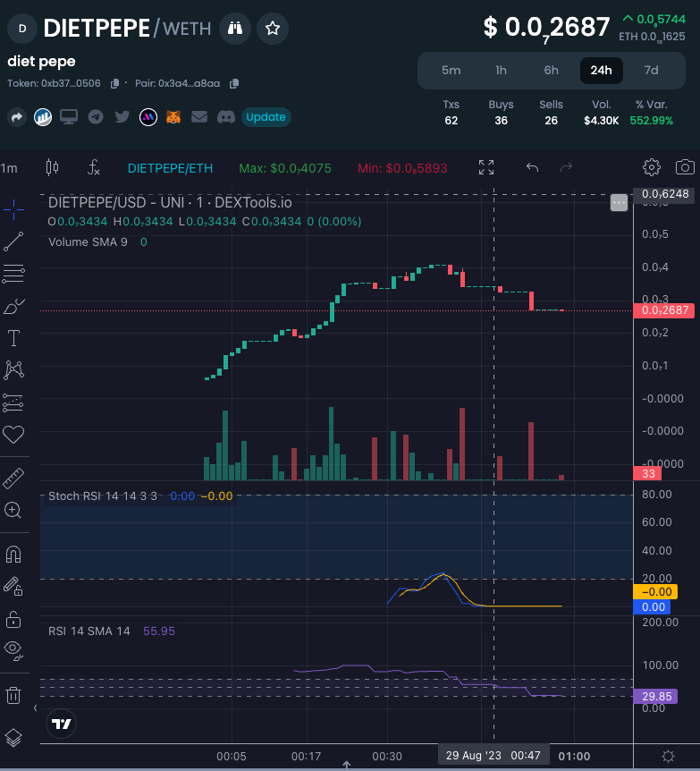Click the TradingView logo
700x771 pixels.
[62, 724]
